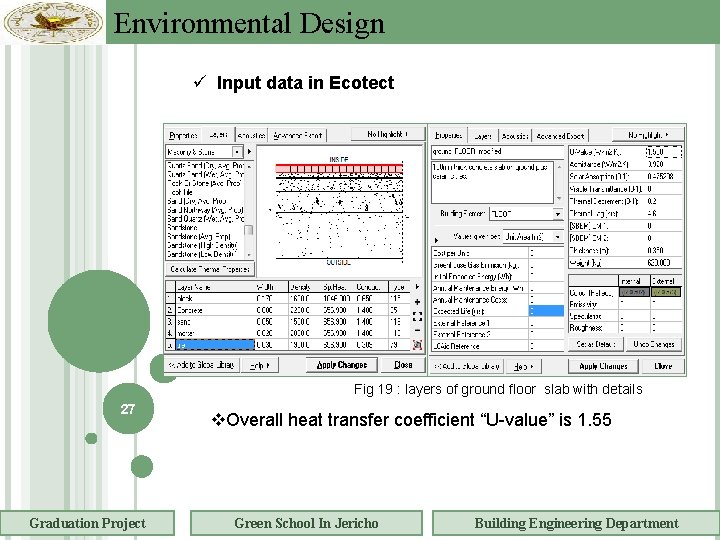The width and height of the screenshot is (720, 540).
Task: Click the minus icon beside the layers table
Action: click(x=417, y=330)
